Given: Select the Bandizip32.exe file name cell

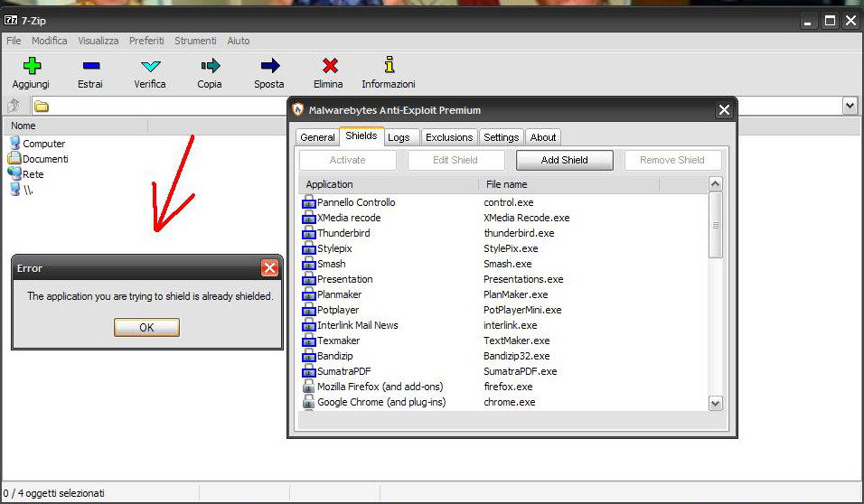Looking at the screenshot, I should click(x=516, y=357).
